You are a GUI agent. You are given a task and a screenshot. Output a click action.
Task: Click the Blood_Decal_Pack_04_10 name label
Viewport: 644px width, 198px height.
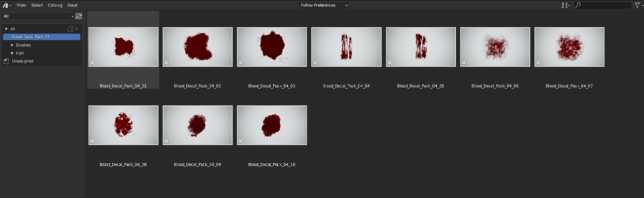272,165
